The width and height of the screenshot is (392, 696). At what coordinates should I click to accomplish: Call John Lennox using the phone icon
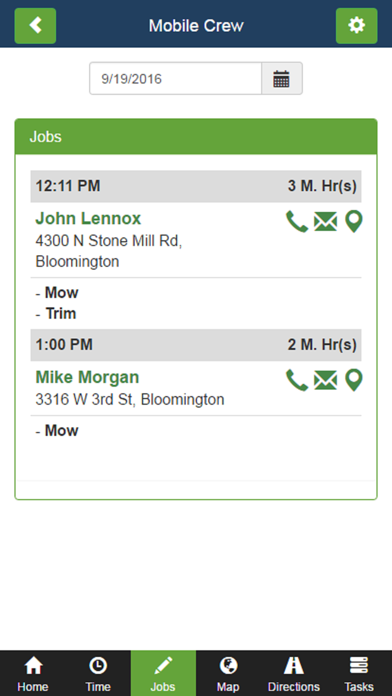click(x=297, y=221)
